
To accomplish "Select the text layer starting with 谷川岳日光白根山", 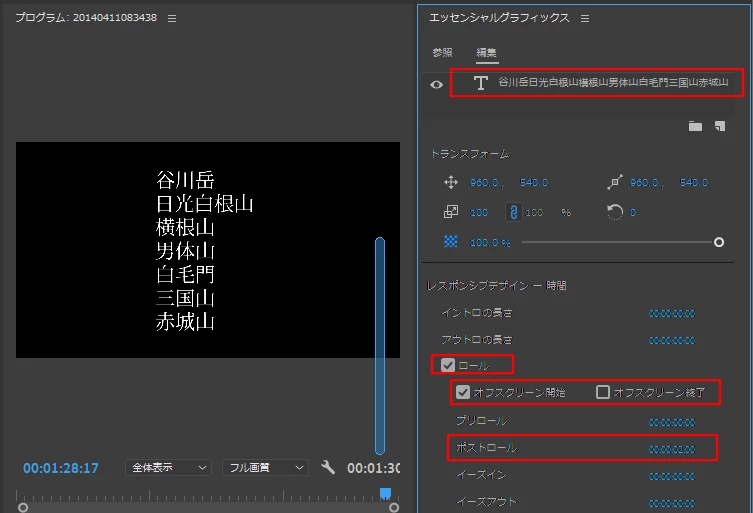I will pyautogui.click(x=597, y=83).
